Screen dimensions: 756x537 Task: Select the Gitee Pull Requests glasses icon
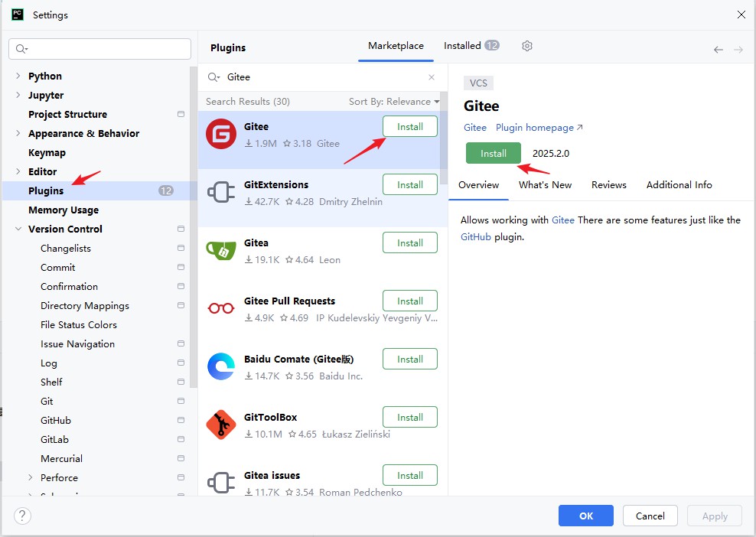[x=221, y=308]
